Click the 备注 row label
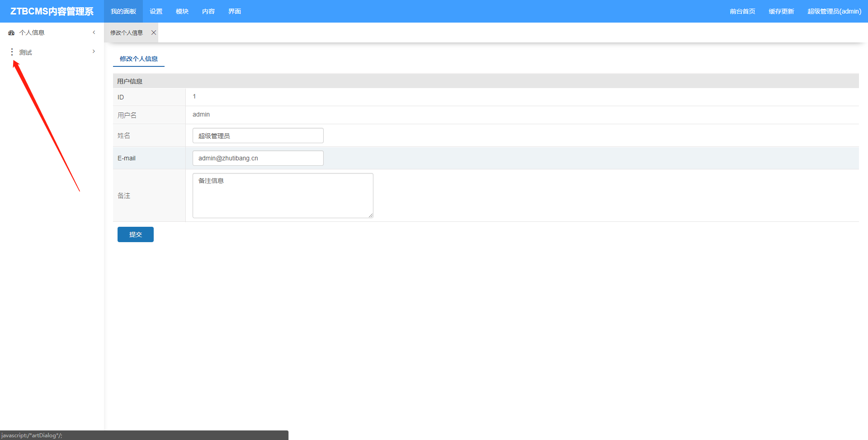868x440 pixels. (x=124, y=196)
